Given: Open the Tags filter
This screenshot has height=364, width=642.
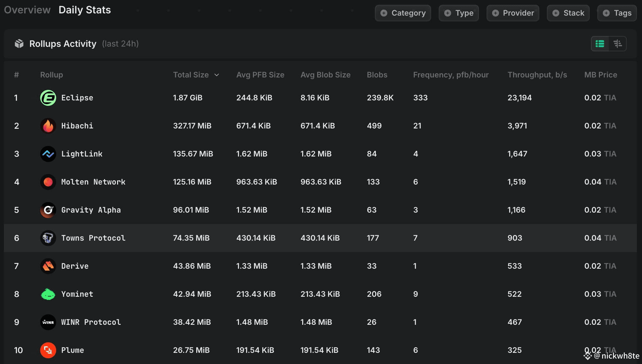Looking at the screenshot, I should tap(617, 13).
